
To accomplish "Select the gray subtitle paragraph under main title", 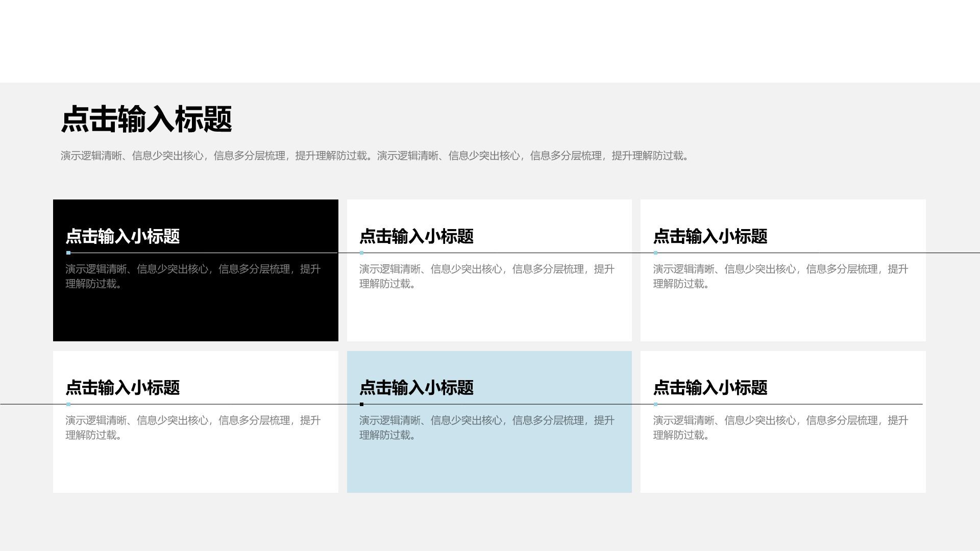I will click(375, 156).
